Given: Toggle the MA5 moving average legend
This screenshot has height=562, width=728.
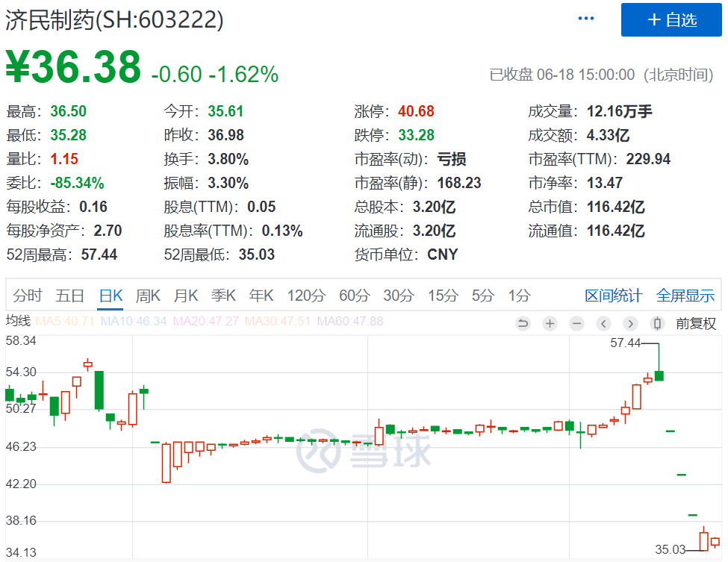Looking at the screenshot, I should point(65,321).
